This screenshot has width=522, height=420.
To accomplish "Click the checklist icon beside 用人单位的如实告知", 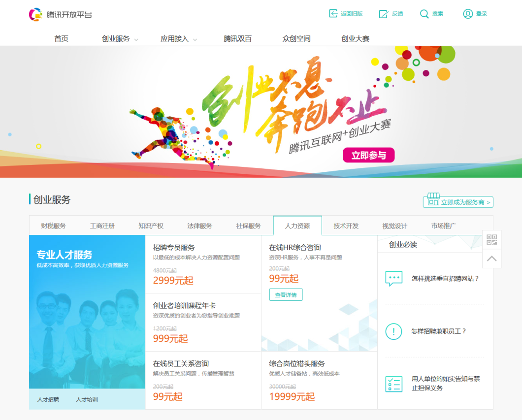I will click(394, 384).
